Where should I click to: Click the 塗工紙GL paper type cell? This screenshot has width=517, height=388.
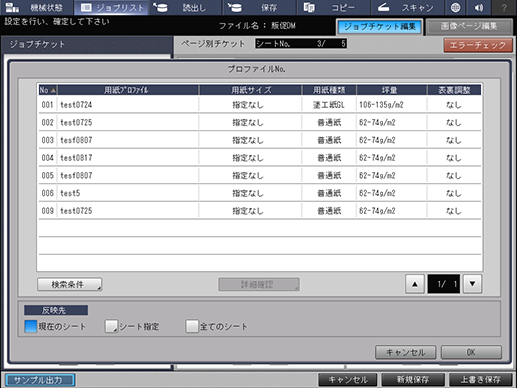point(329,105)
